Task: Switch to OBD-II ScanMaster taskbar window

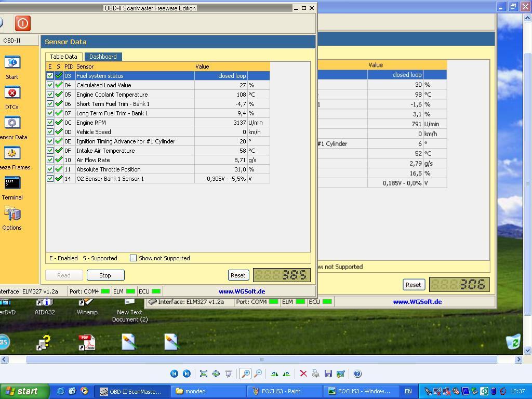Action: [x=131, y=392]
